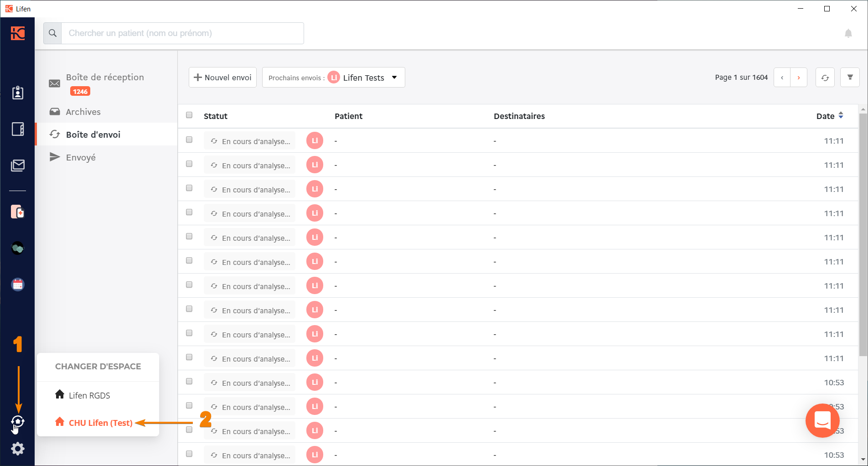Click the vertical scrollbar thumb
Screen dimensions: 868x466
863,235
